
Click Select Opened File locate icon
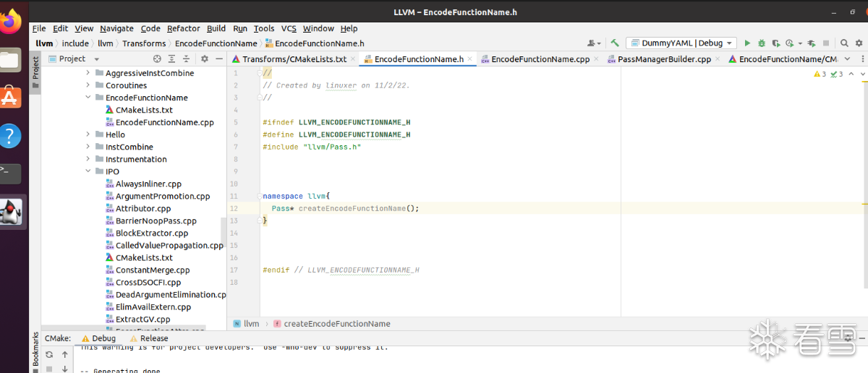[157, 59]
